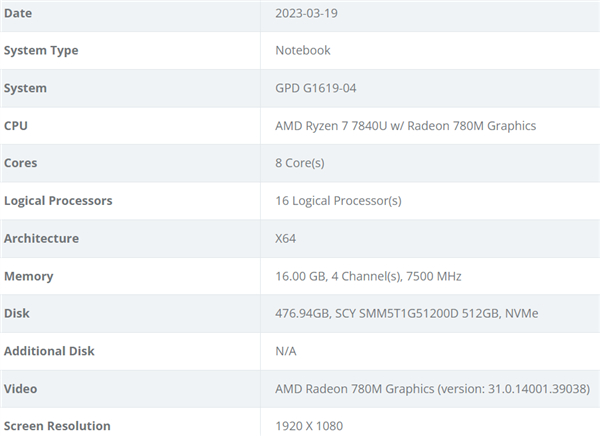Image resolution: width=600 pixels, height=436 pixels.
Task: Select the X64 architecture value
Action: pyautogui.click(x=286, y=238)
